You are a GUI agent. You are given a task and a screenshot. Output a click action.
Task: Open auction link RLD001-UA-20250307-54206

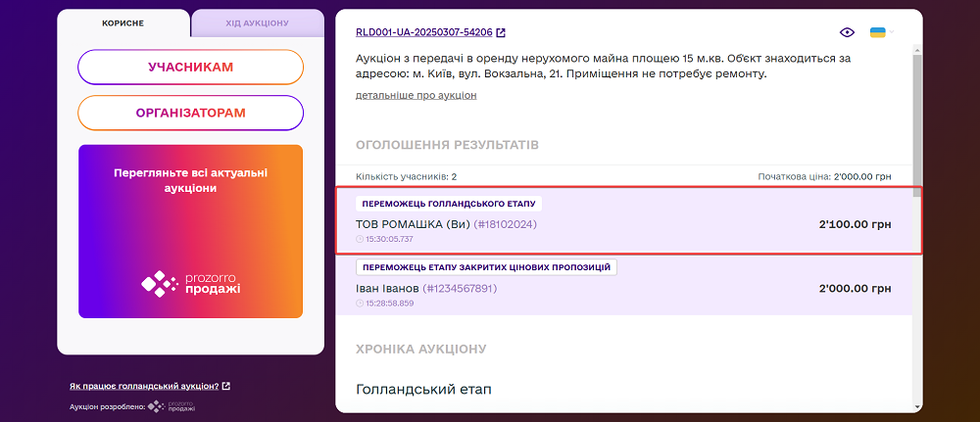(x=423, y=32)
